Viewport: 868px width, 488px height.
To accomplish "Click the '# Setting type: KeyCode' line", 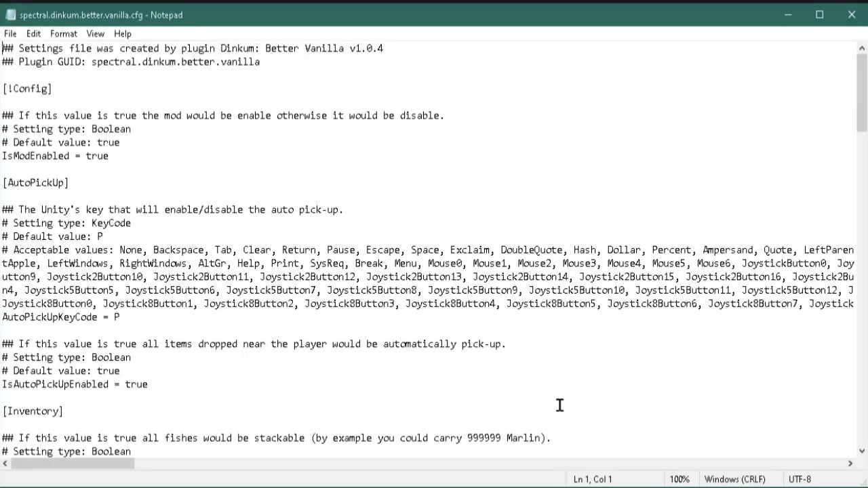I will click(66, 223).
